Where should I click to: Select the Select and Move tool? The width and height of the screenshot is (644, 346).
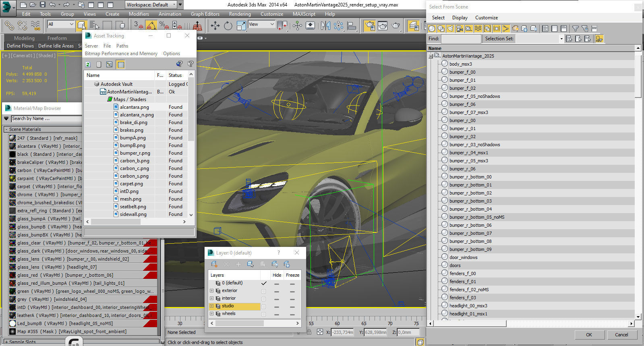(x=215, y=26)
